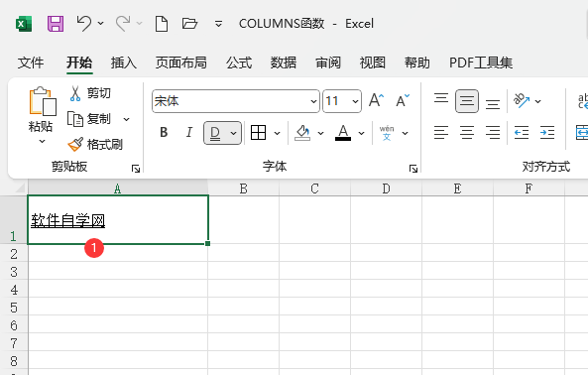Viewport: 588px width, 375px height.
Task: Apply black font color
Action: [343, 132]
